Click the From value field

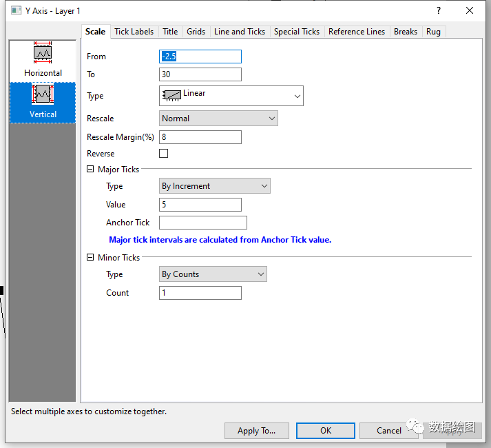(200, 57)
